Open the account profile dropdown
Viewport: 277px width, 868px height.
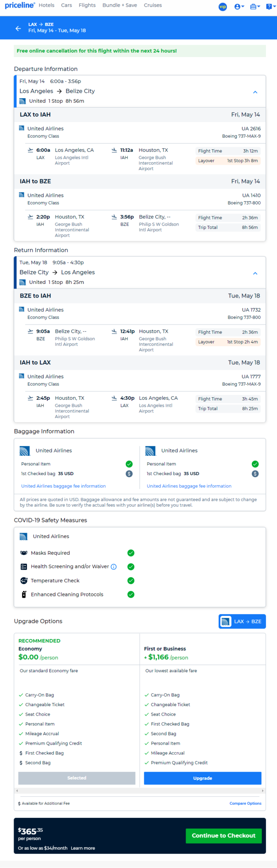239,7
